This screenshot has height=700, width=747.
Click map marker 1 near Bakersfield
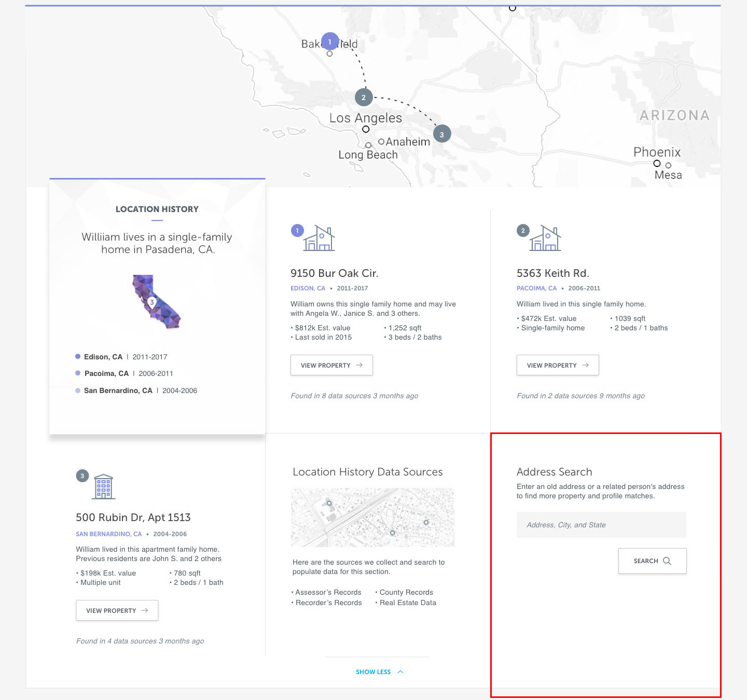coord(330,41)
